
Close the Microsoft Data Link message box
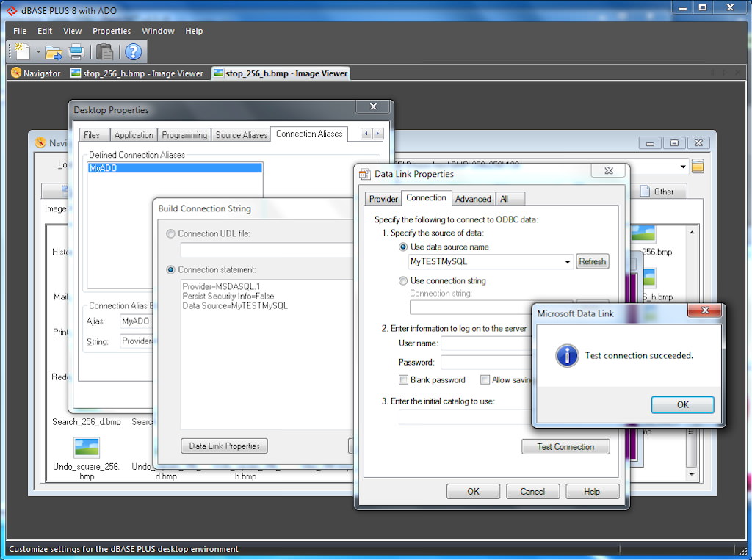[704, 310]
